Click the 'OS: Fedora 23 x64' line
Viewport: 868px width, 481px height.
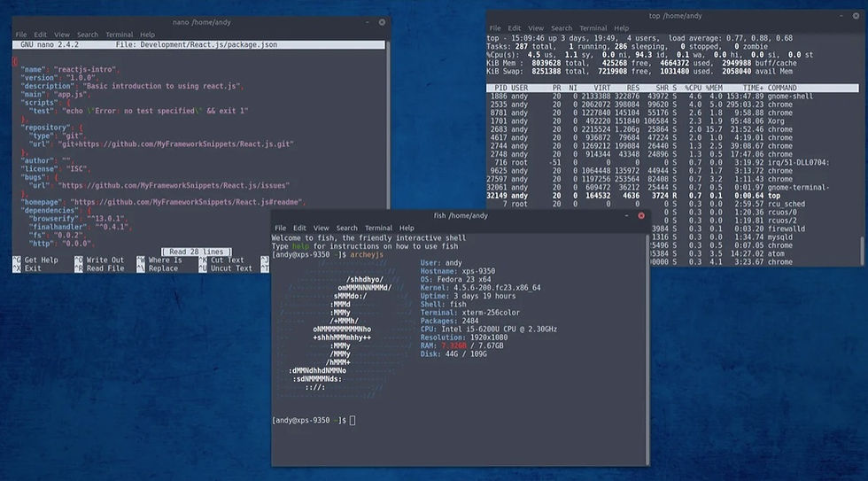pos(455,280)
